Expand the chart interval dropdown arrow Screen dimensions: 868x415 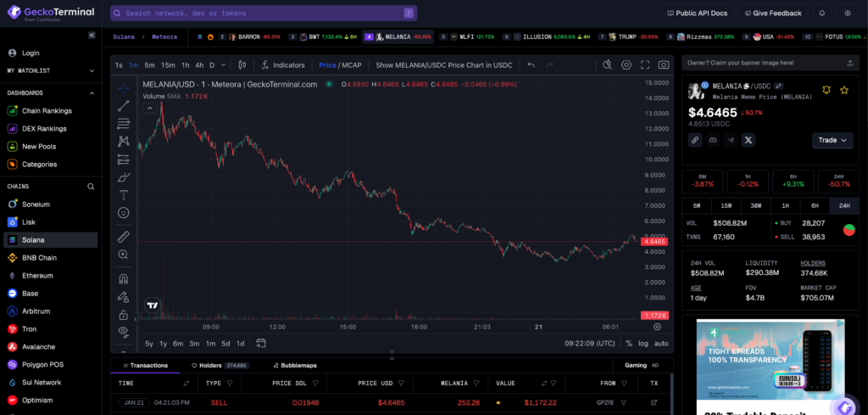[224, 64]
